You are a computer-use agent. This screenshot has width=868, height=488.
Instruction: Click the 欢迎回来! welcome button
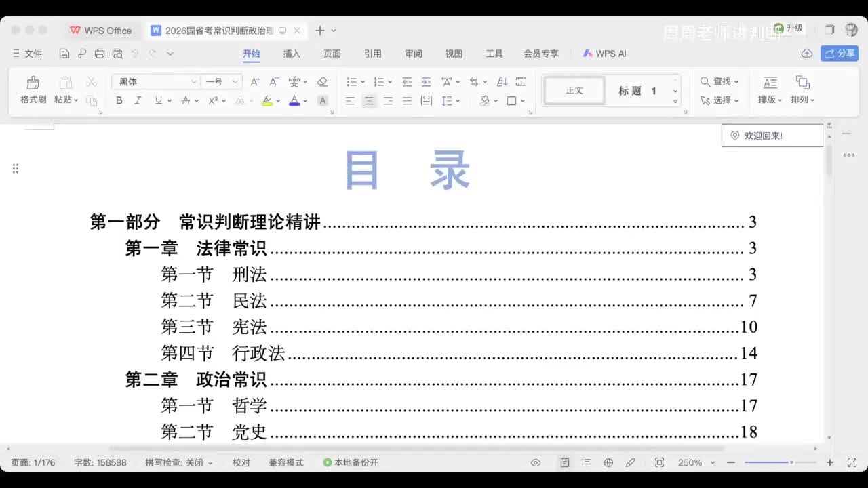772,136
